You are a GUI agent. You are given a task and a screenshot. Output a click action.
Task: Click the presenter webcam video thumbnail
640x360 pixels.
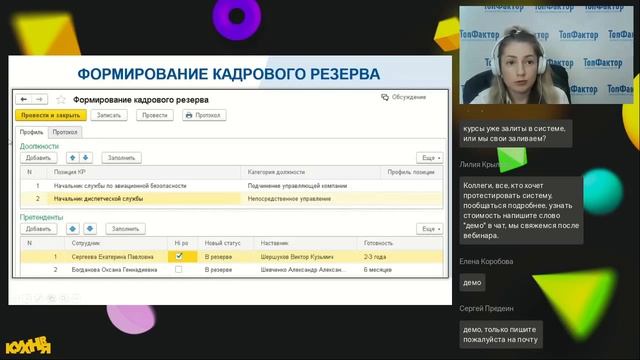click(546, 55)
